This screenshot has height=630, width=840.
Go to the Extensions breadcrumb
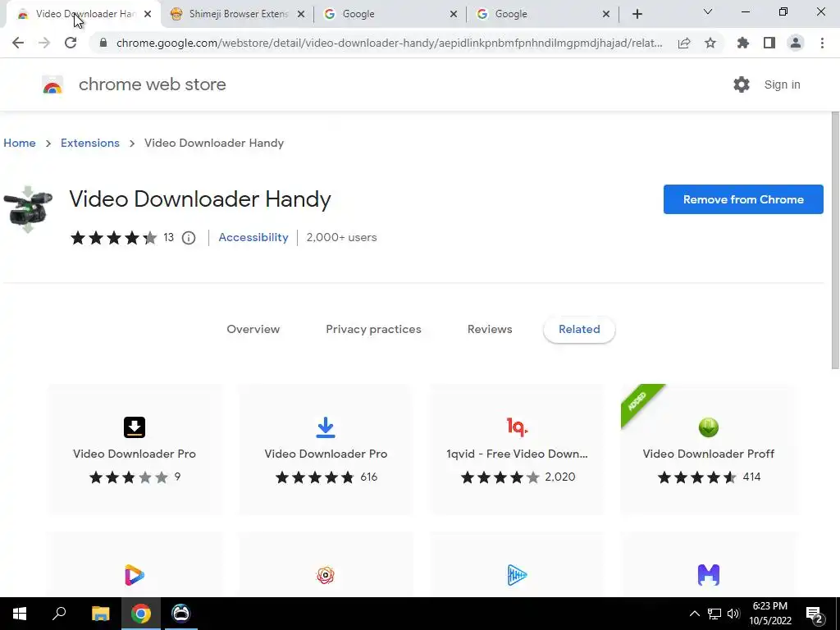point(90,143)
